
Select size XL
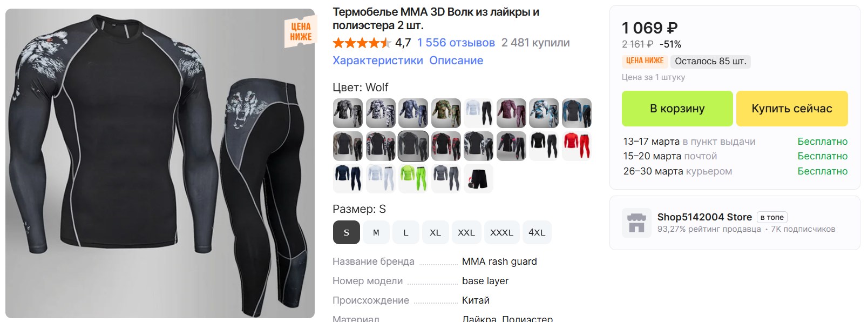(435, 232)
